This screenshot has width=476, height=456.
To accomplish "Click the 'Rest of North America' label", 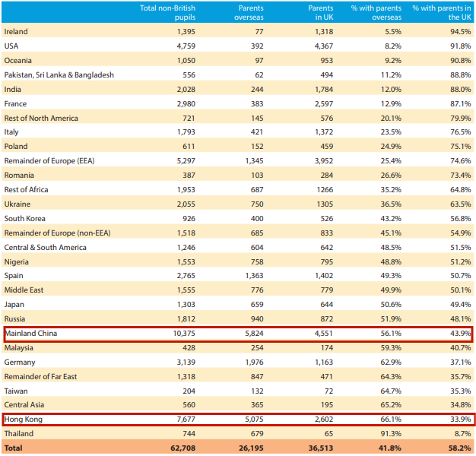I will 41,118.
